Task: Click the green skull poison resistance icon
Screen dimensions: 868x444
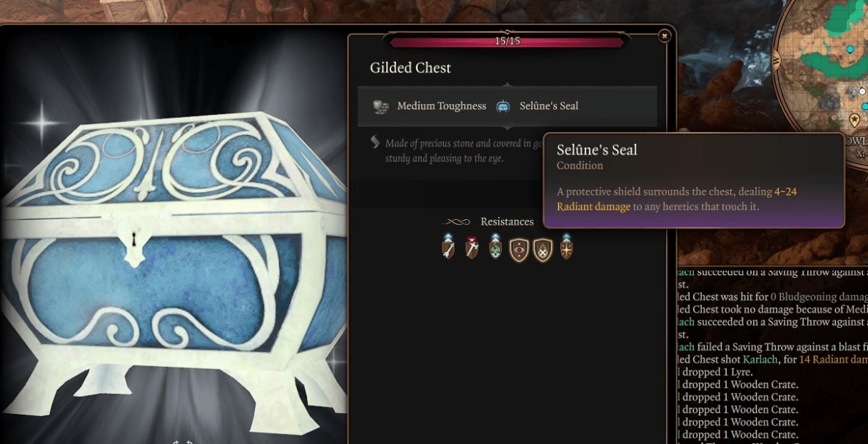Action: point(495,248)
